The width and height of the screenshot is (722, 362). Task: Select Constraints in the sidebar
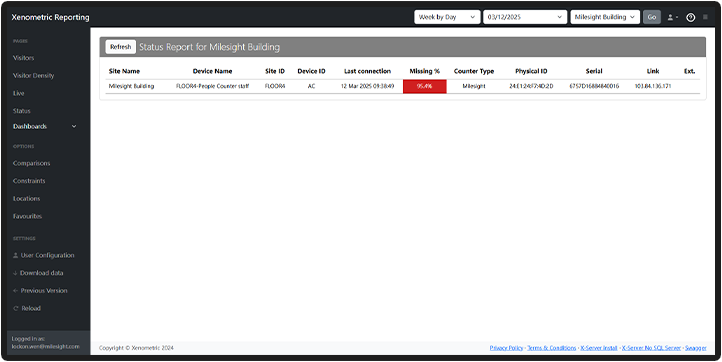point(29,181)
